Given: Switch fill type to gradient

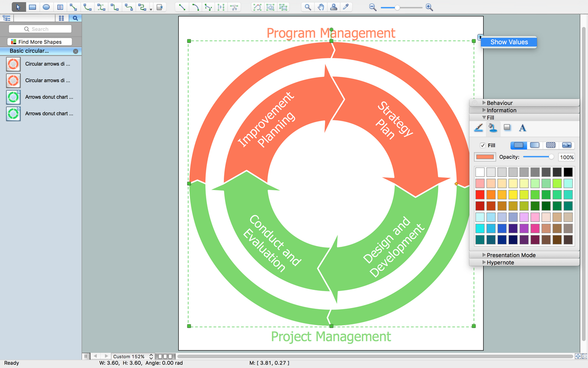Looking at the screenshot, I should (534, 145).
